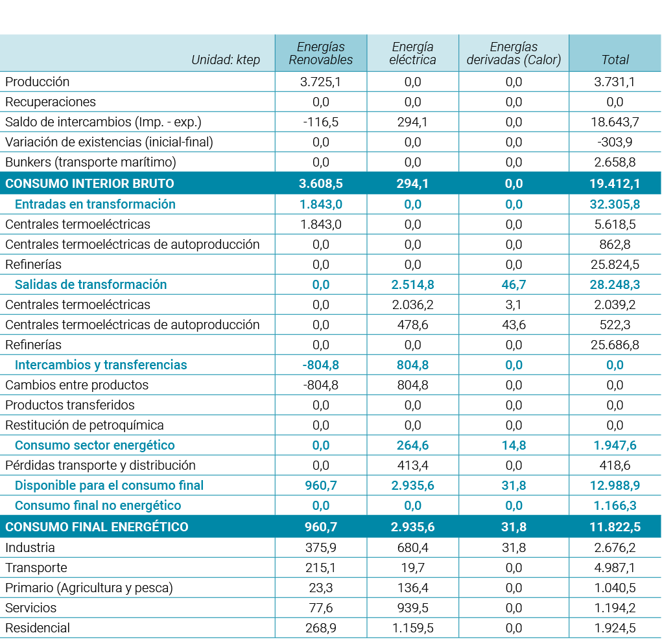Viewport: 662px width, 644px height.
Task: Click the Energías Renovables column header
Action: [x=320, y=53]
